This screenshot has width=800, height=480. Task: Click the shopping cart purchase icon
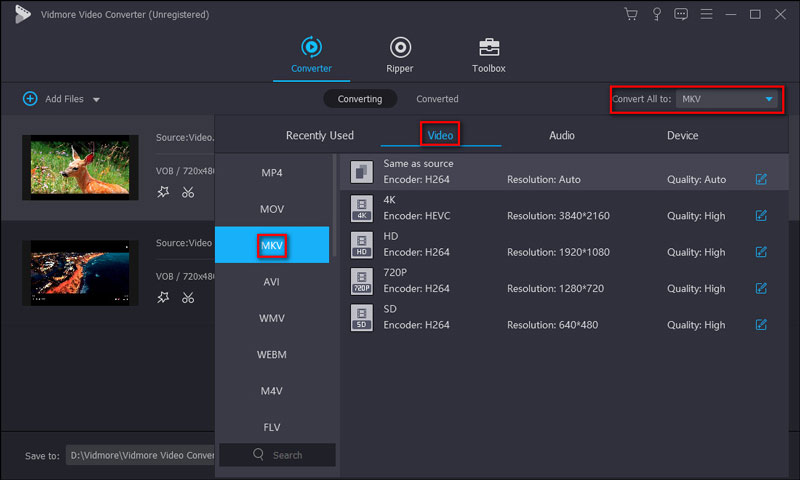[631, 14]
